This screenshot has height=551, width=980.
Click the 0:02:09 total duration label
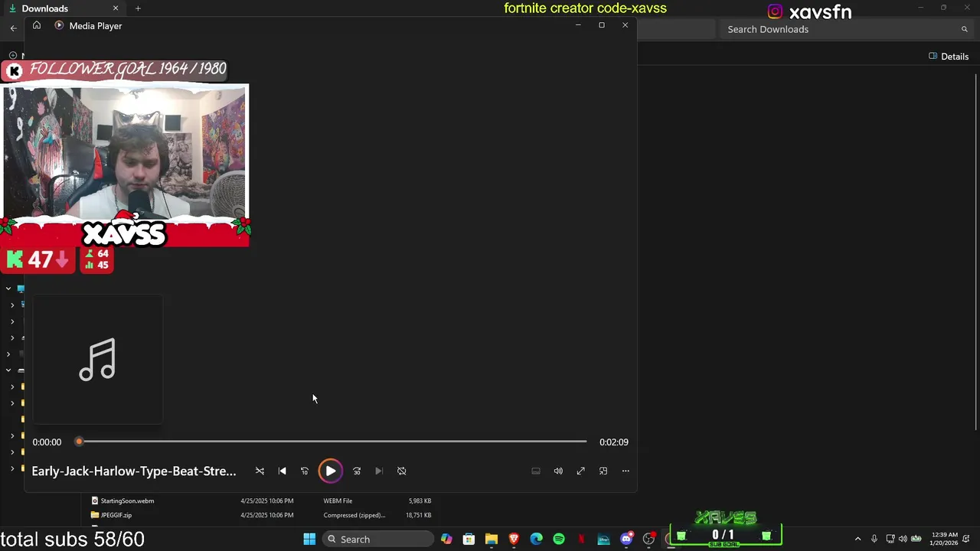[614, 442]
